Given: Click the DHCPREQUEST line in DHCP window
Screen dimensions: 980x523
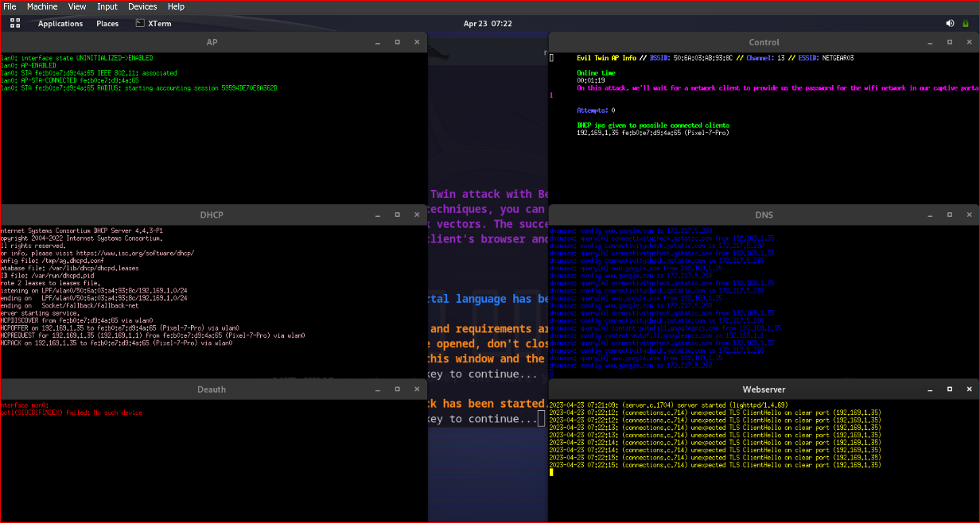Looking at the screenshot, I should [153, 335].
